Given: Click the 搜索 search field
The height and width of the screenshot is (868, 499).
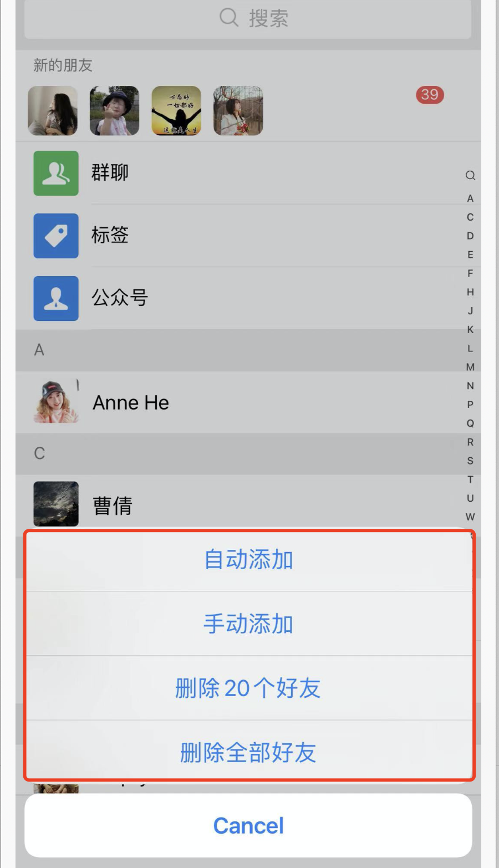Looking at the screenshot, I should [248, 18].
